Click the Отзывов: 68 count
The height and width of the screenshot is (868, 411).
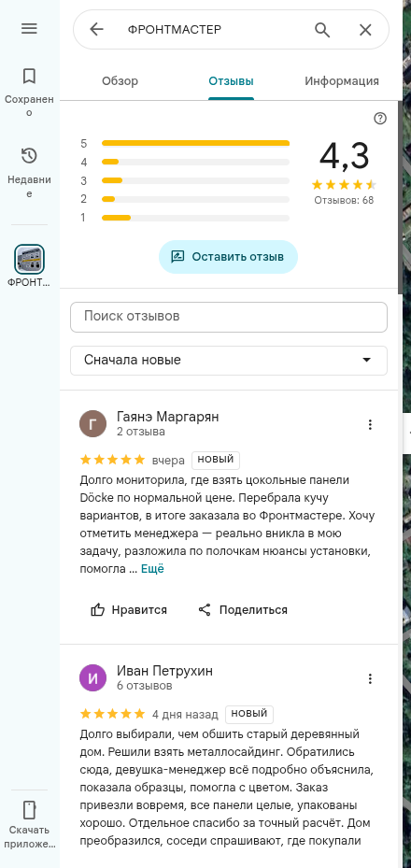coord(344,200)
